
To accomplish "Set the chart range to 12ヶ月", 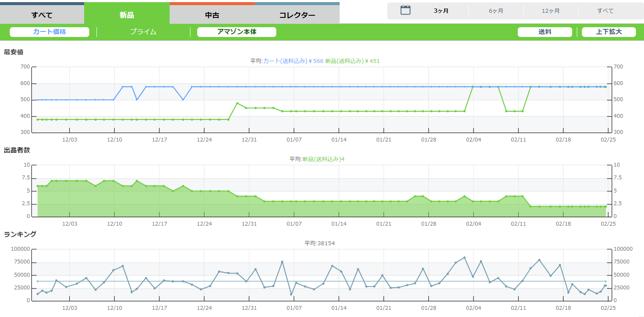I will pyautogui.click(x=550, y=11).
